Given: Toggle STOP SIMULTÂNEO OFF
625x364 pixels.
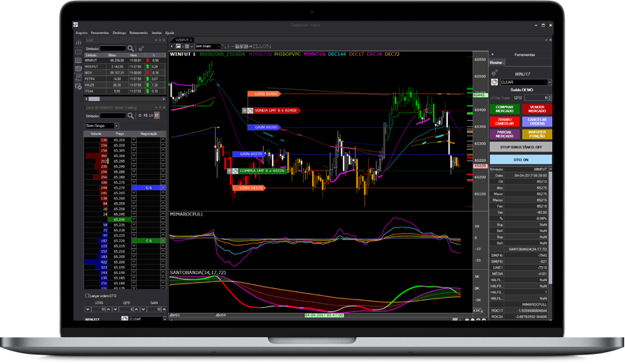Looking at the screenshot, I should pyautogui.click(x=521, y=147).
